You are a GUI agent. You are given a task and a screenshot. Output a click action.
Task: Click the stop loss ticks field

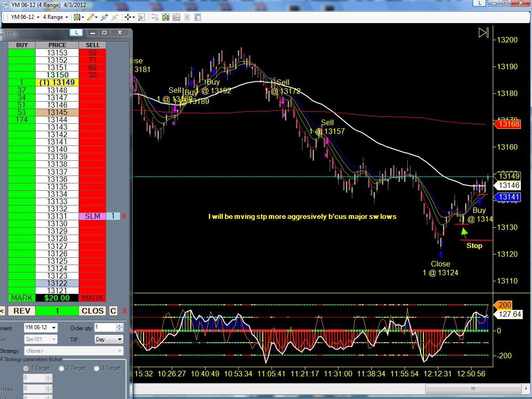pos(35,388)
